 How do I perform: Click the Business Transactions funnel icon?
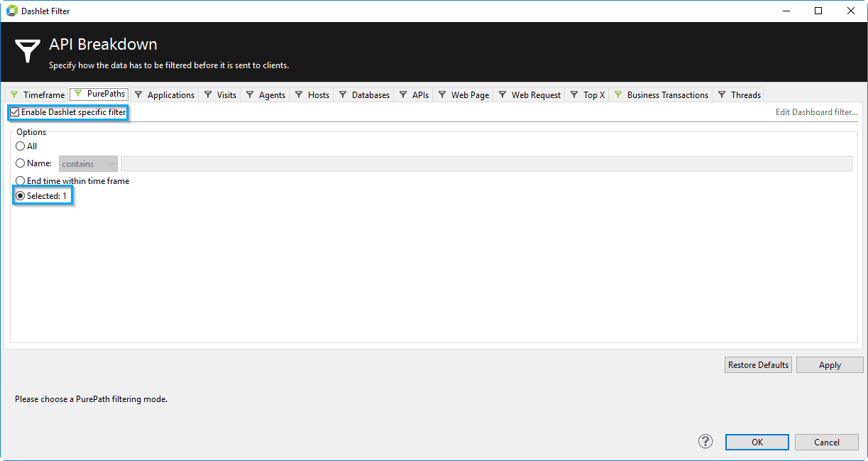pos(618,94)
